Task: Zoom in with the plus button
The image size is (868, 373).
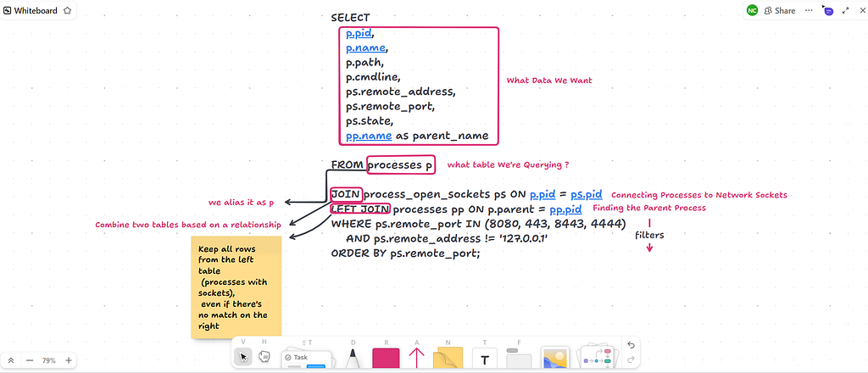Action: coord(69,360)
